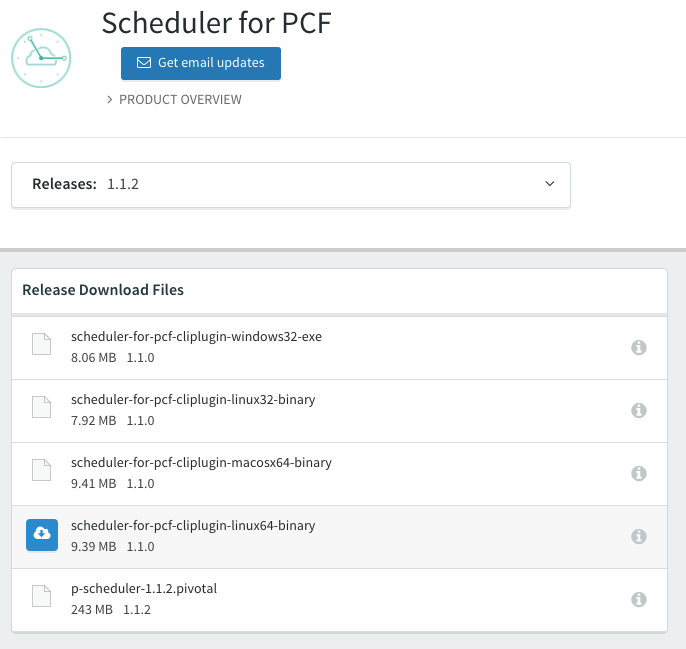Viewport: 686px width, 649px height.
Task: Expand the PRODUCT OVERVIEW section
Action: tap(174, 100)
